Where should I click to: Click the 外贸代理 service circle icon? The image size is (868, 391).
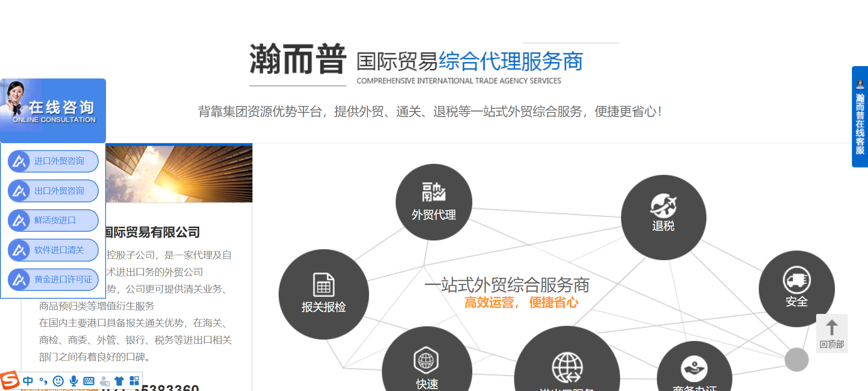pyautogui.click(x=434, y=202)
